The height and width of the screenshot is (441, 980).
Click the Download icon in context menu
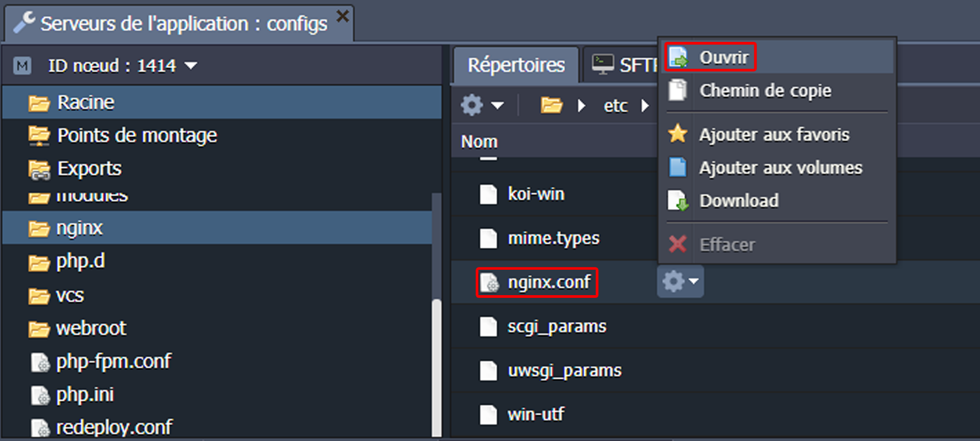click(x=678, y=201)
